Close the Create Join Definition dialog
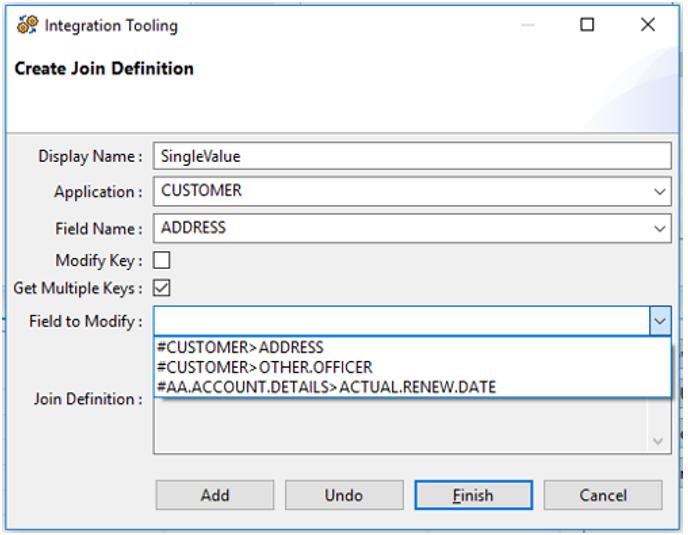The height and width of the screenshot is (535, 688). 648,25
